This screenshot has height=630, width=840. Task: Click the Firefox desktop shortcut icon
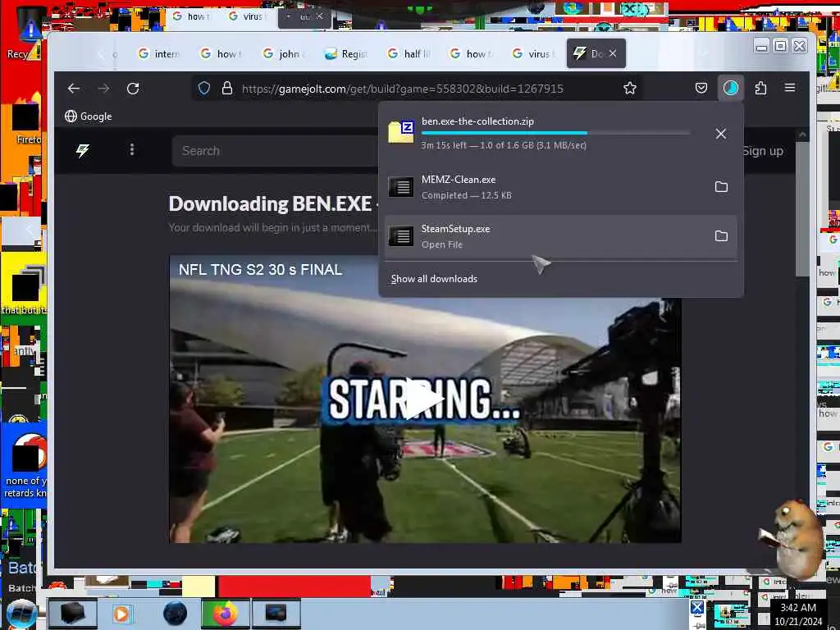(27, 122)
